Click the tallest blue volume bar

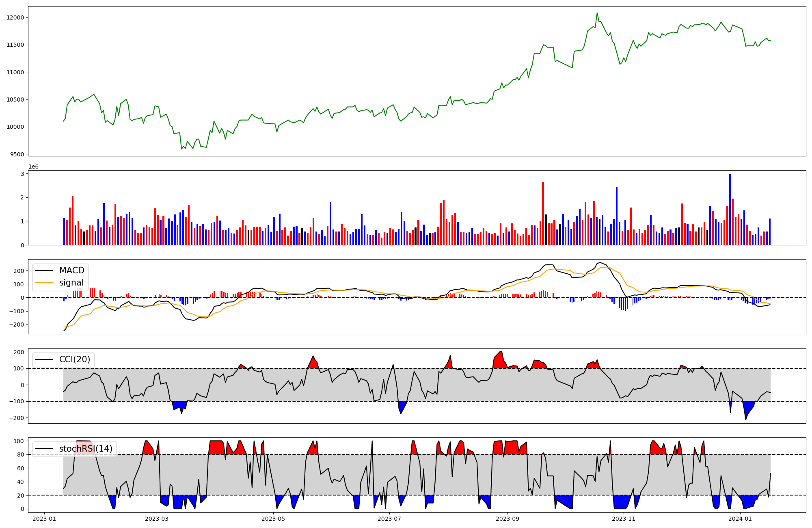730,210
